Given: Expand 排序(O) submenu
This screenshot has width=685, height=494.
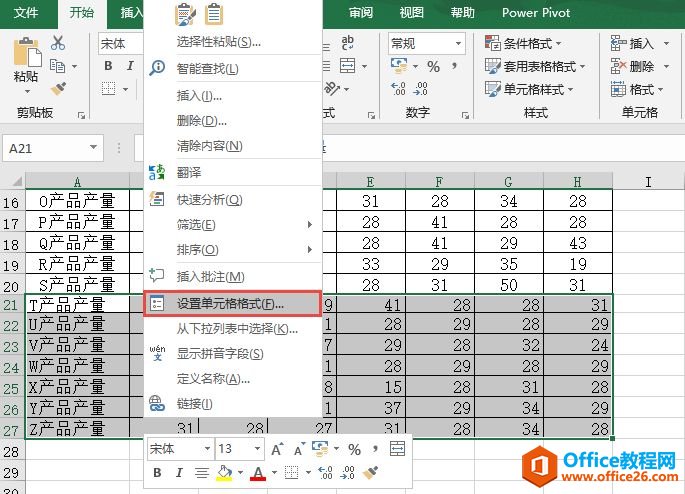Looking at the screenshot, I should (233, 250).
